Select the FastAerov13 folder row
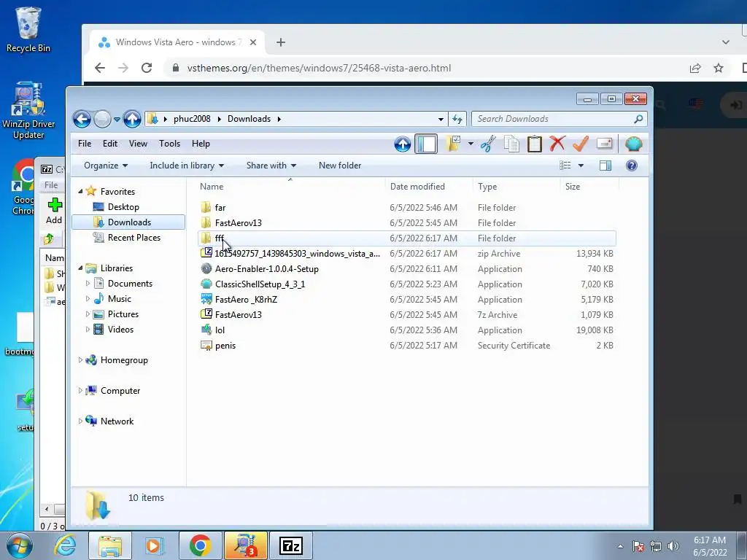Viewport: 747px width, 560px height. point(407,223)
